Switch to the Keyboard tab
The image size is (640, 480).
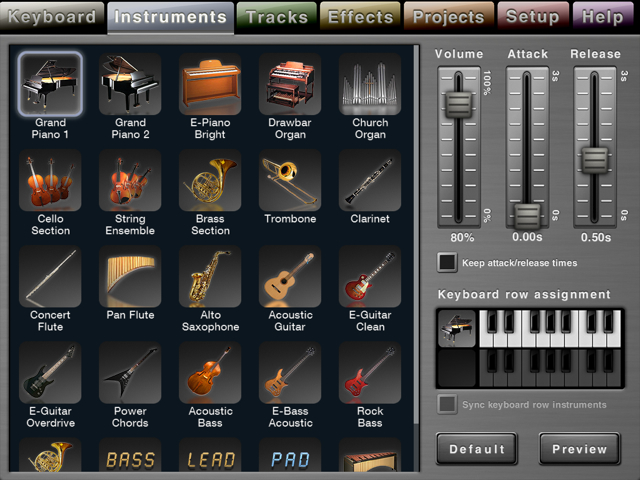tap(52, 17)
